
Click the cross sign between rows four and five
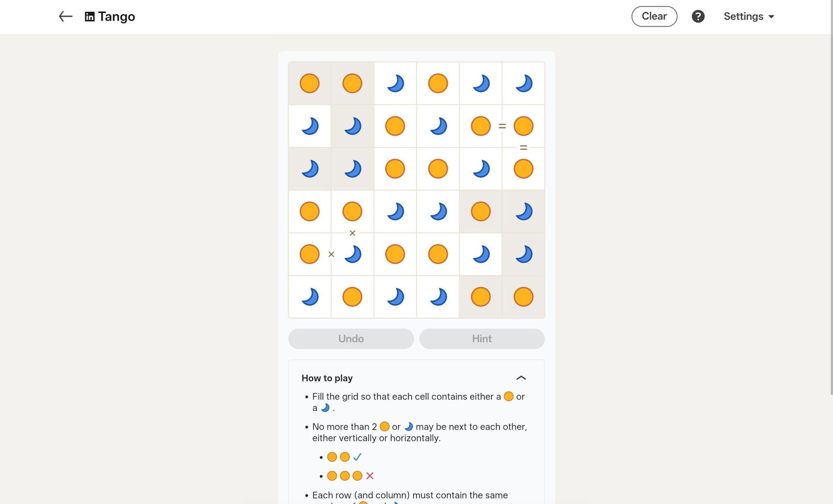tap(352, 233)
